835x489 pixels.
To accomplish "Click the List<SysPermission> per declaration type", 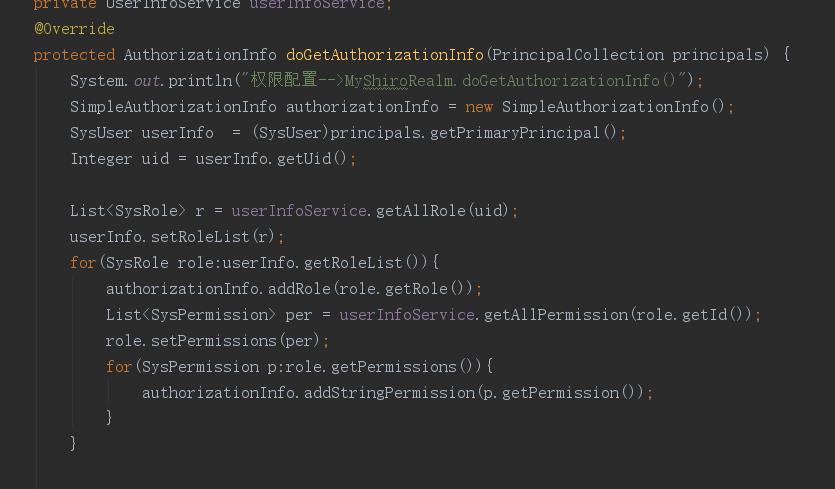I will (x=190, y=314).
